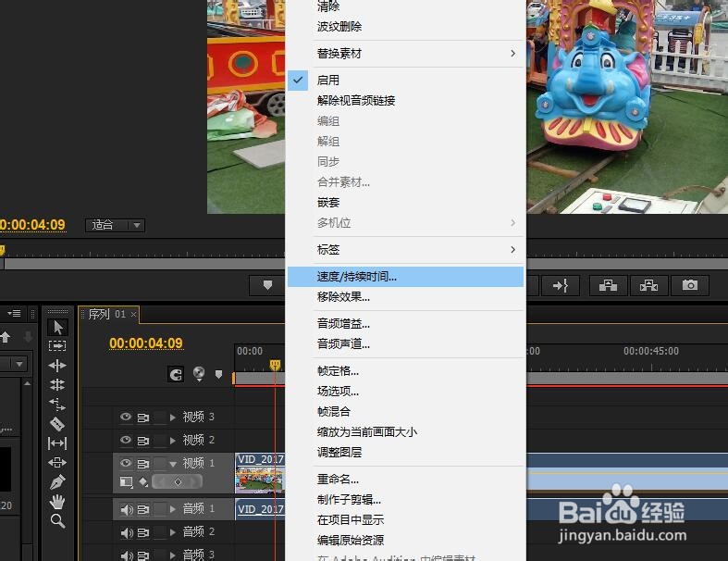Hide Video 1 track with eye icon
The image size is (728, 561).
126,463
